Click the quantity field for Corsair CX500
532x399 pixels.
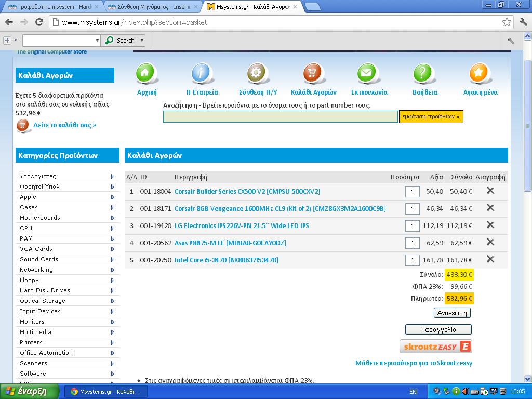tap(412, 192)
